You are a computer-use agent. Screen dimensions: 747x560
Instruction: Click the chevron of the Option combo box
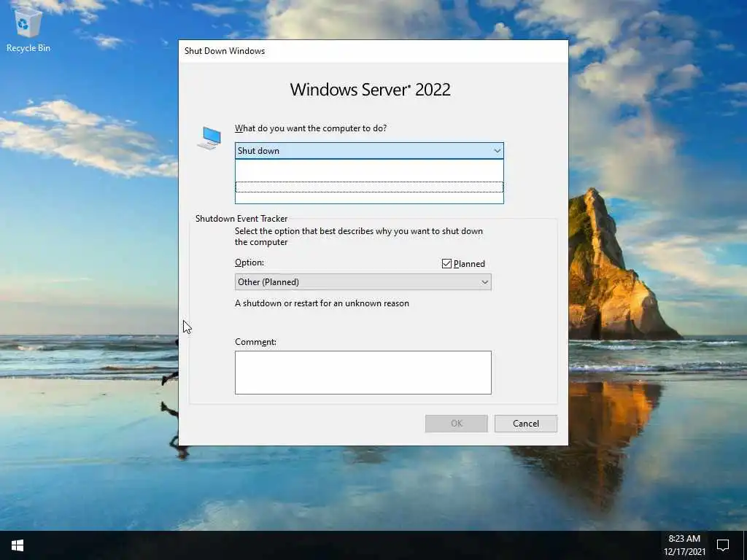(x=484, y=282)
